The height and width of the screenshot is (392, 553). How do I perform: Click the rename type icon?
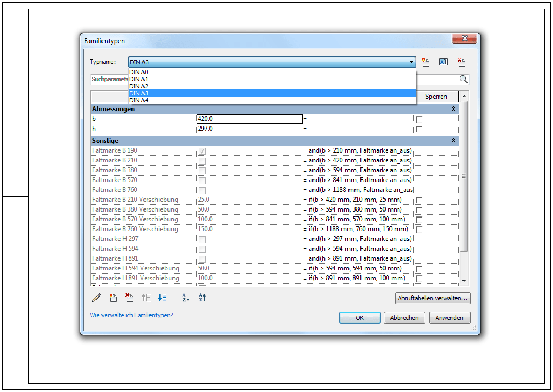click(443, 62)
